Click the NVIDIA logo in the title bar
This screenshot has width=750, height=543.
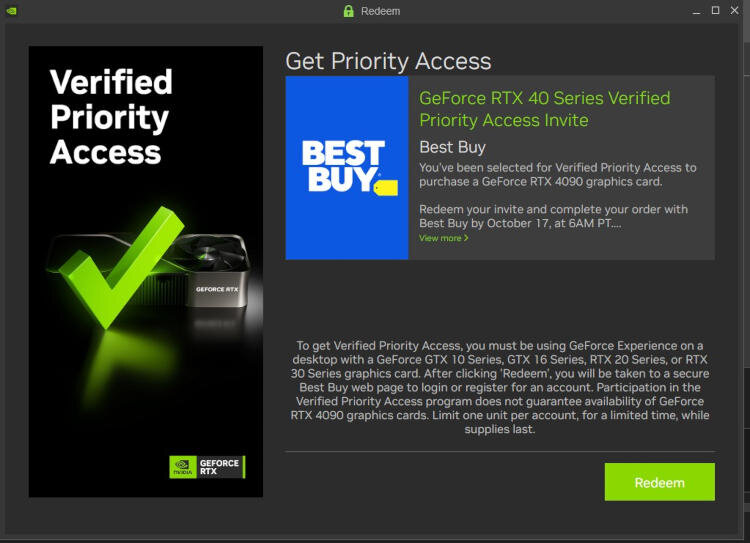pos(11,11)
